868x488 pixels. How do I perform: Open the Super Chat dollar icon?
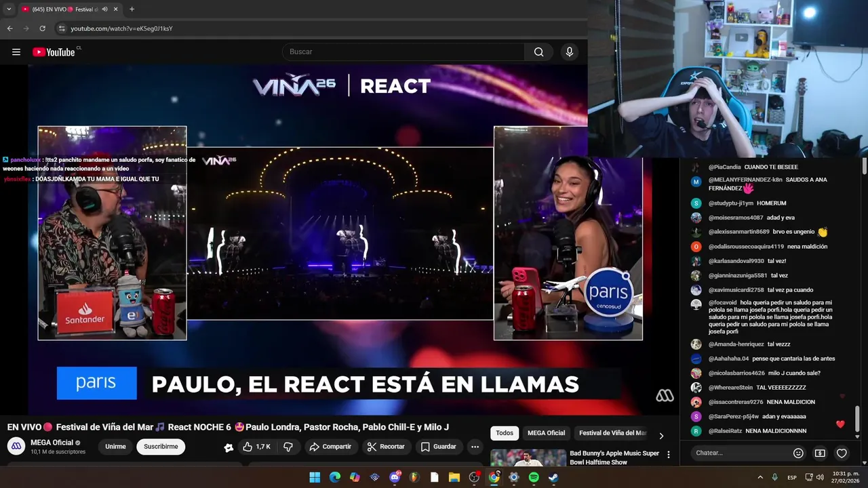click(x=820, y=453)
